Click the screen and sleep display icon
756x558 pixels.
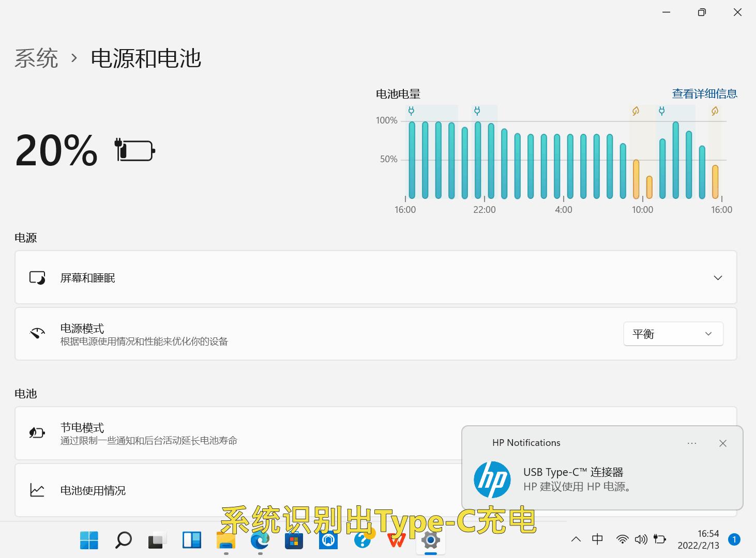(37, 277)
